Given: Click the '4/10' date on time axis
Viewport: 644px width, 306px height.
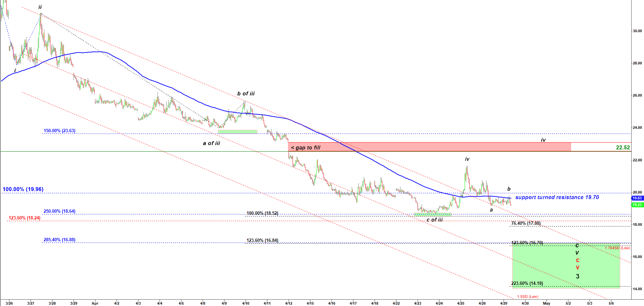Looking at the screenshot, I should [x=246, y=303].
